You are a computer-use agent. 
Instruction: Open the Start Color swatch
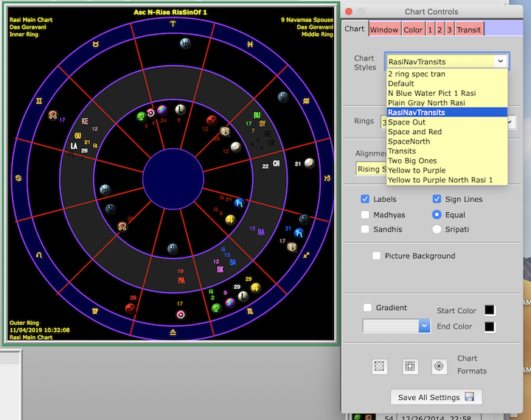[x=490, y=310]
